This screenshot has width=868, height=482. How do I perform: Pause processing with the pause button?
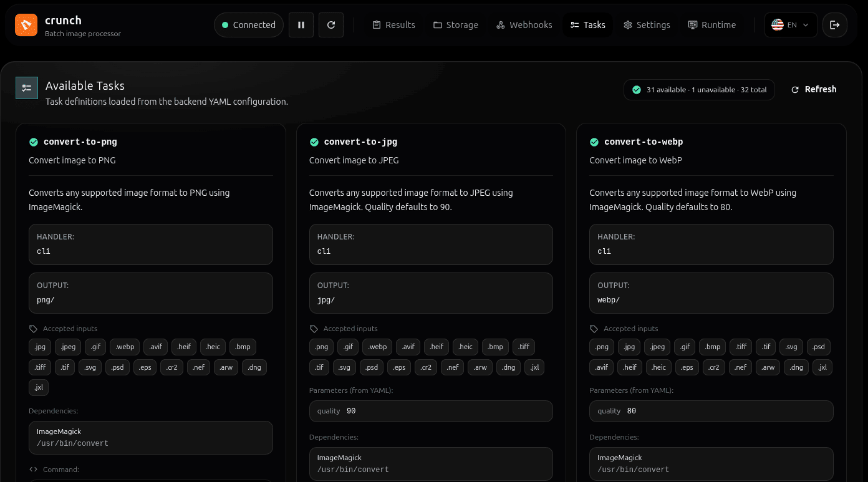coord(301,25)
